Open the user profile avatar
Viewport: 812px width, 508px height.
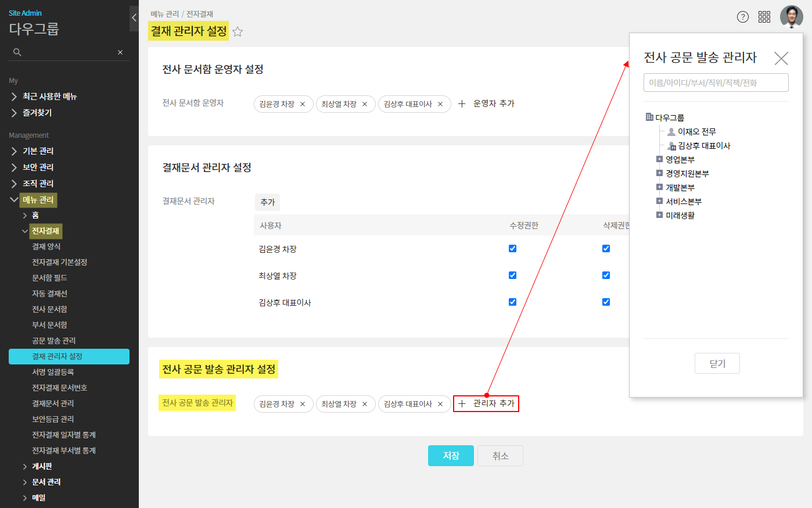point(791,17)
